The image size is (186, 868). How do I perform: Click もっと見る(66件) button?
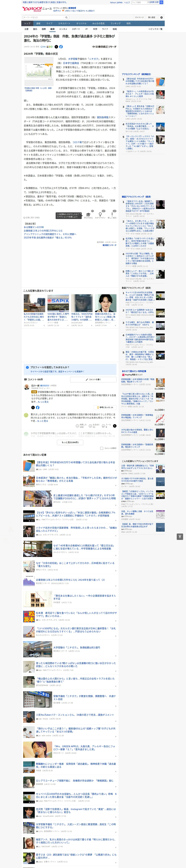tap(70, 442)
